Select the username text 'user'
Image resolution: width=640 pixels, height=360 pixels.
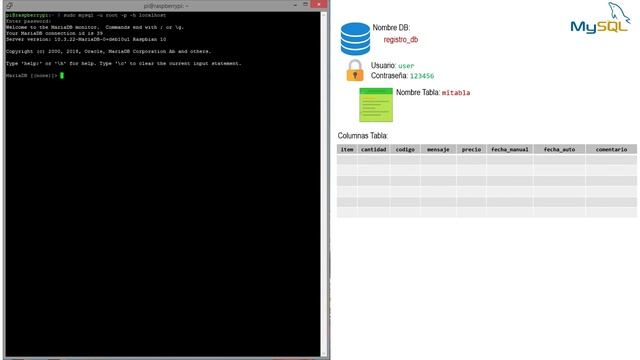pyautogui.click(x=406, y=66)
